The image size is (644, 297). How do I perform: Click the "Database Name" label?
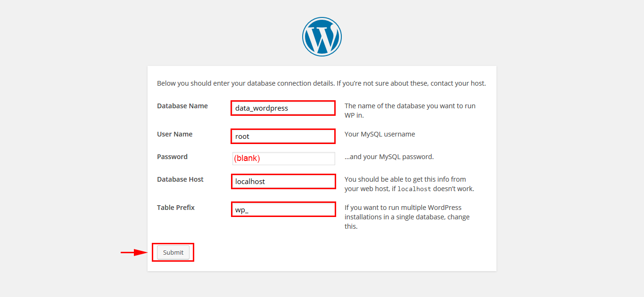(182, 106)
